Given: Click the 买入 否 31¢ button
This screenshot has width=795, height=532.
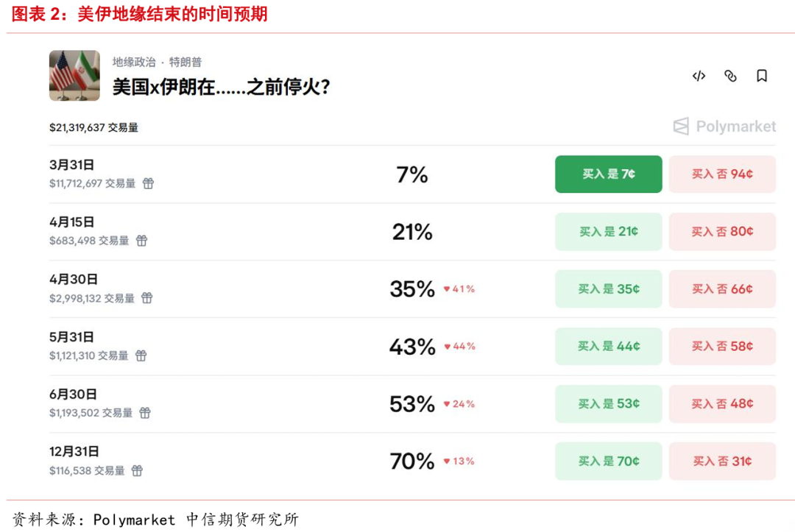Looking at the screenshot, I should 722,461.
